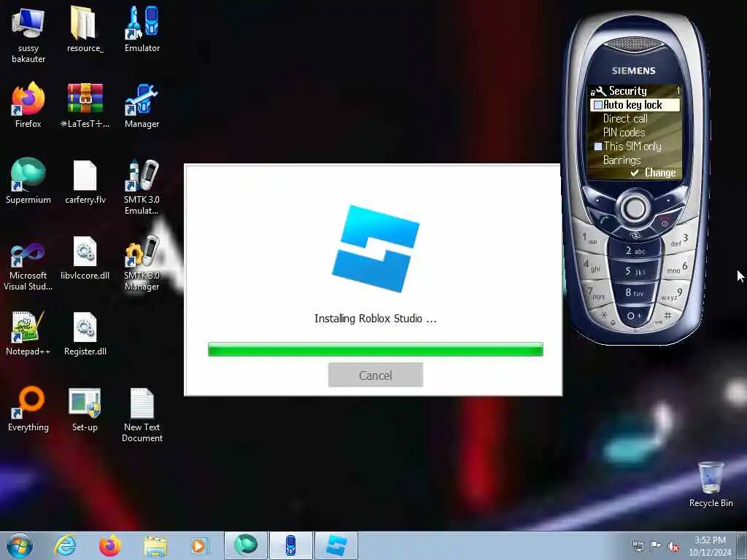Viewport: 747px width, 560px height.
Task: Tap the 8 tuv key on phone
Action: [634, 293]
